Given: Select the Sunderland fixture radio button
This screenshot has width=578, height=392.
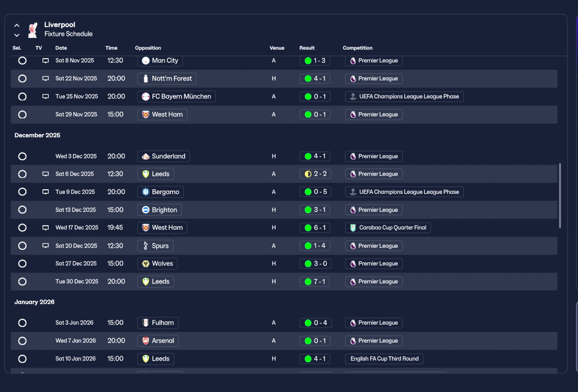Looking at the screenshot, I should tap(22, 156).
